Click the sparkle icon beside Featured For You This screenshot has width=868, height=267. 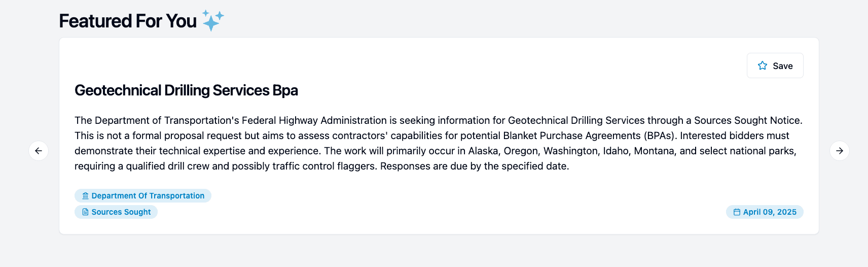213,20
